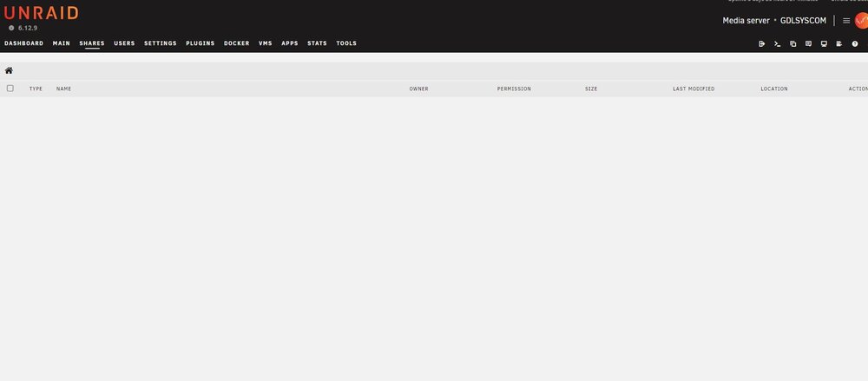Click the system info monitor icon
The height and width of the screenshot is (381, 868).
click(824, 43)
